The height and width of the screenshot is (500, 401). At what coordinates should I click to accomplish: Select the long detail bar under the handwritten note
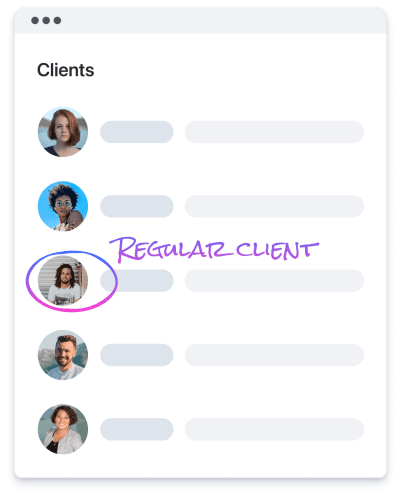tap(274, 281)
